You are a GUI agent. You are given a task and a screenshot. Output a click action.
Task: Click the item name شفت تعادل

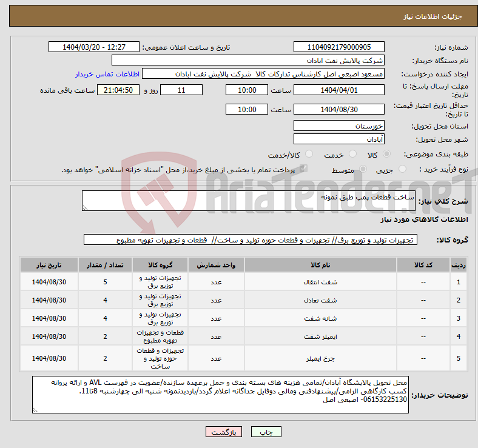pos(320,300)
